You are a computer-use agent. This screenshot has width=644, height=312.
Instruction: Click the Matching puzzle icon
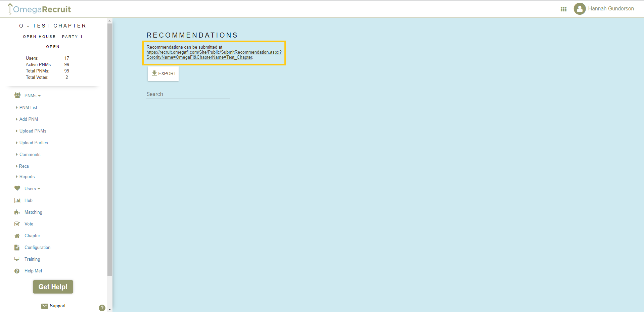17,212
